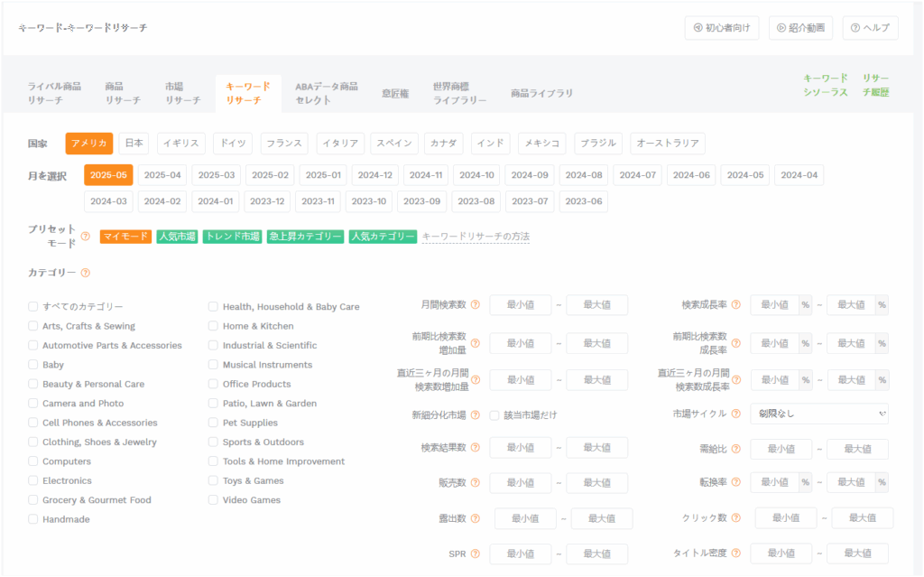Open the 紹介動画 button
The image size is (924, 577).
click(801, 28)
